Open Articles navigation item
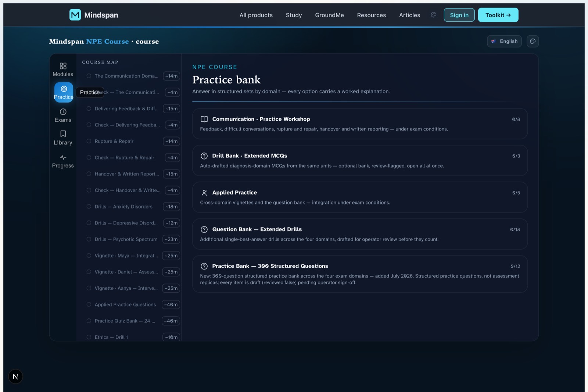 pyautogui.click(x=409, y=15)
